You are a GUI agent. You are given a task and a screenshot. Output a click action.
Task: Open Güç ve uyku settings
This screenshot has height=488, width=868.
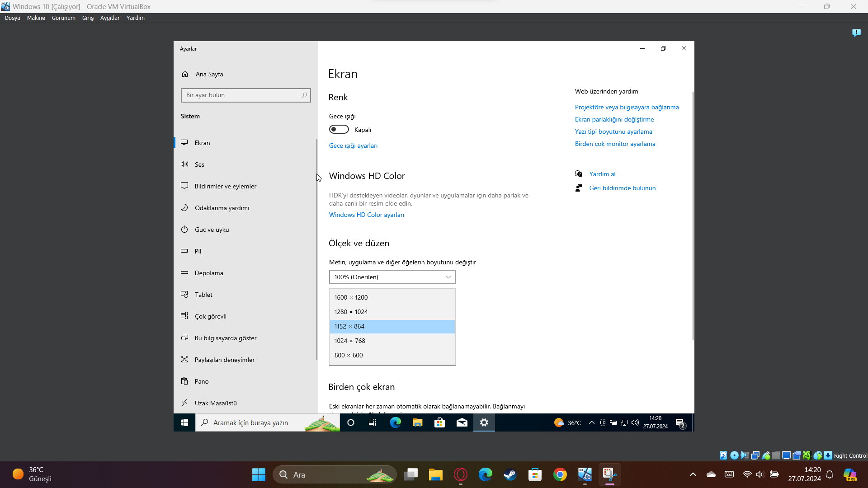pos(212,230)
